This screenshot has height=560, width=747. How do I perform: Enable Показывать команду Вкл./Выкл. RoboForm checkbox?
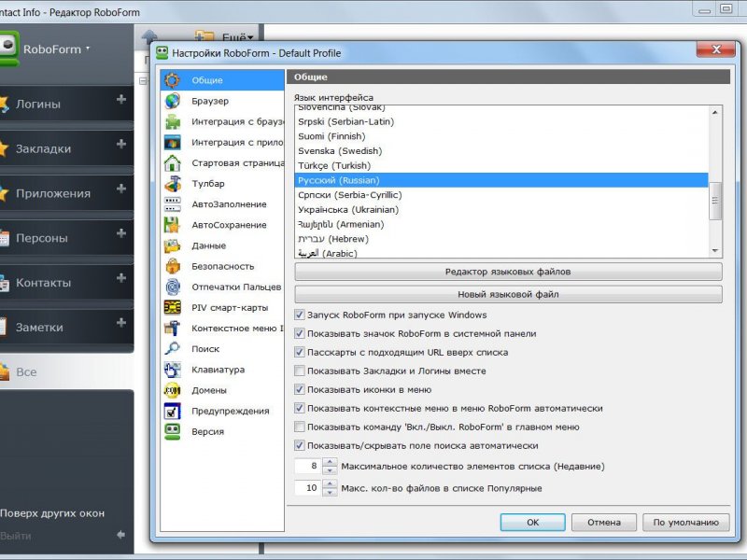point(299,427)
